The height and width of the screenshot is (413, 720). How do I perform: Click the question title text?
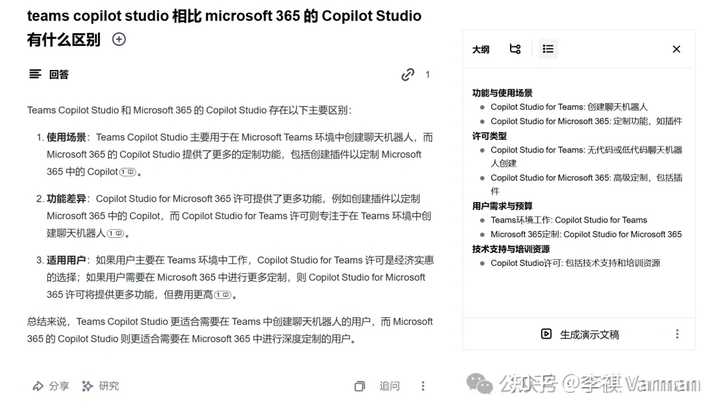coord(224,28)
